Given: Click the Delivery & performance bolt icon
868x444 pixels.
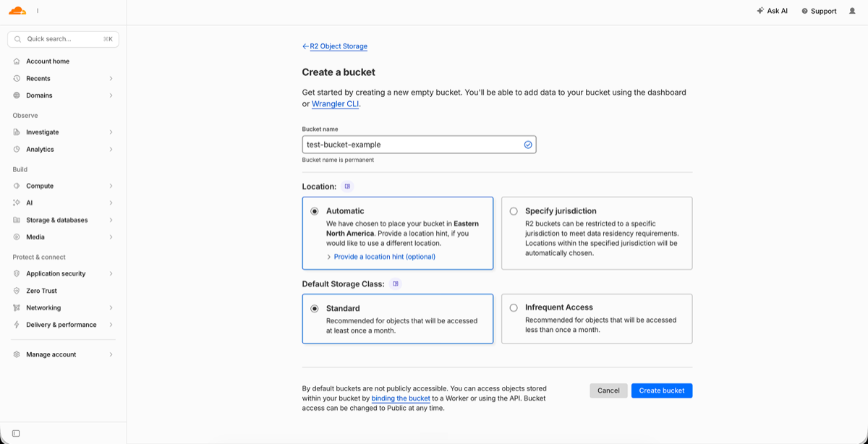Looking at the screenshot, I should [x=17, y=325].
